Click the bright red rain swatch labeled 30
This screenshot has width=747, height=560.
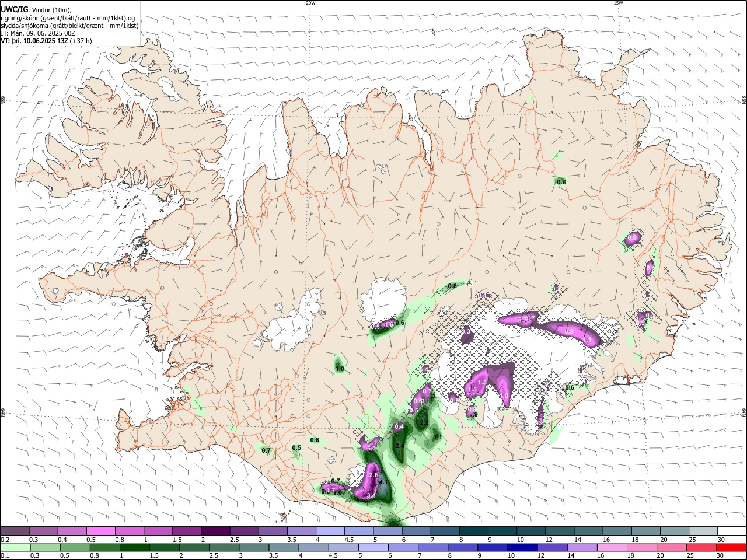731,547
